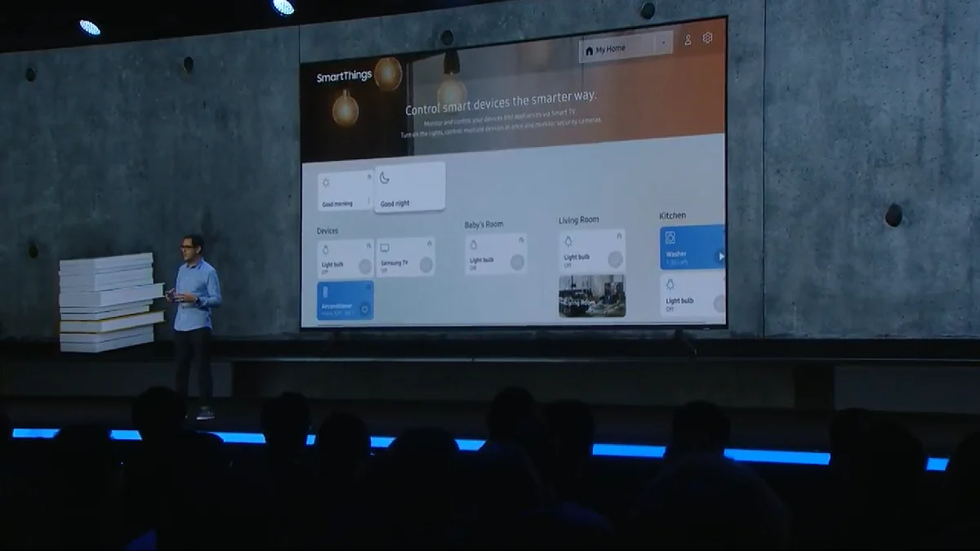This screenshot has height=551, width=980.
Task: Toggle power for the Devices Light bulb
Action: pos(365,266)
